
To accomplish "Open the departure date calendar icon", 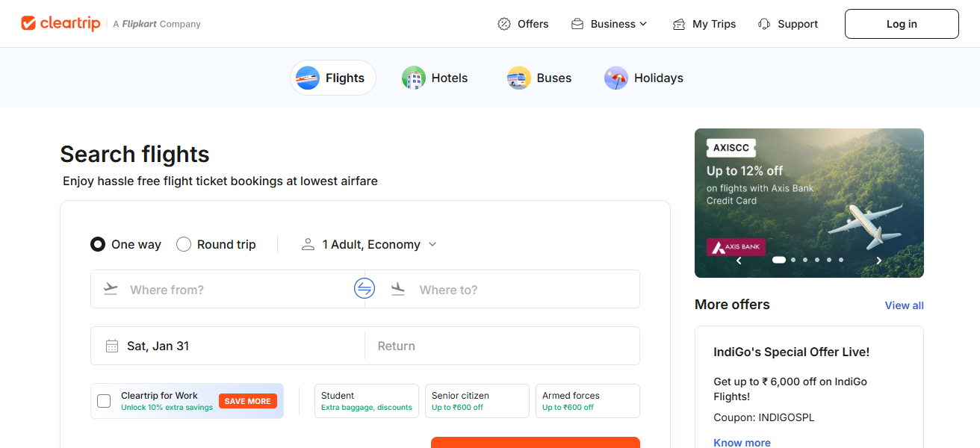I will click(112, 345).
